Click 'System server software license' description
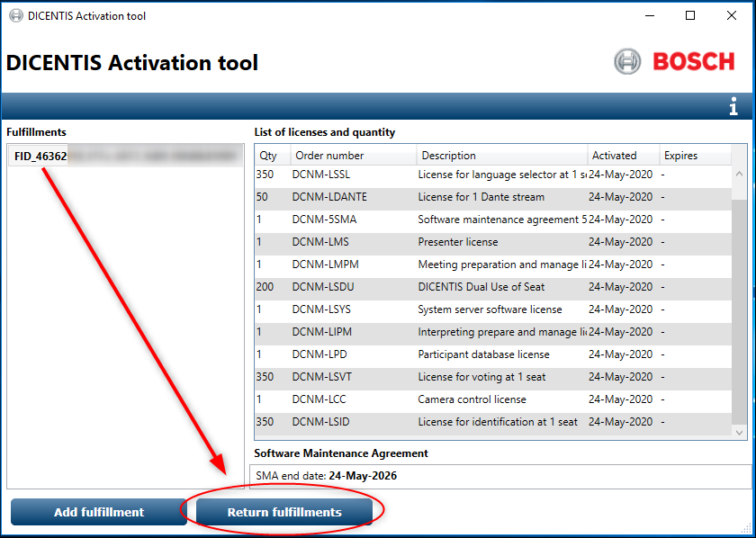 [490, 309]
